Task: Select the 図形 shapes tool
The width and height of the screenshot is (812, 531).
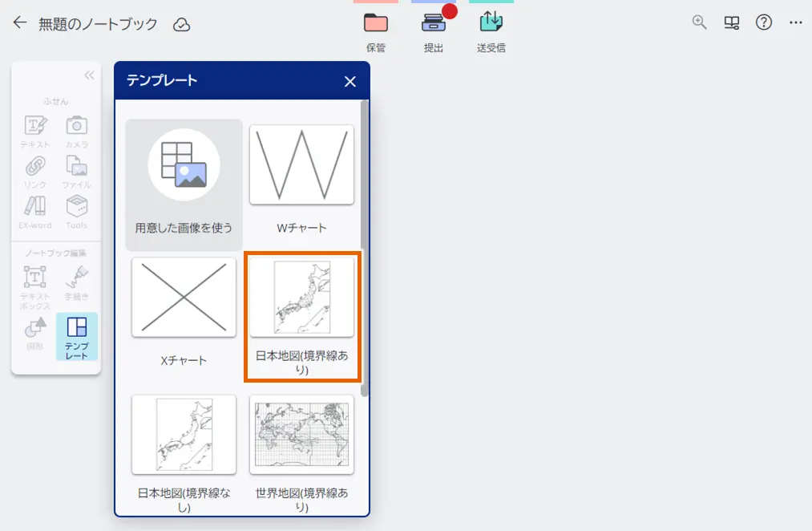Action: point(35,330)
